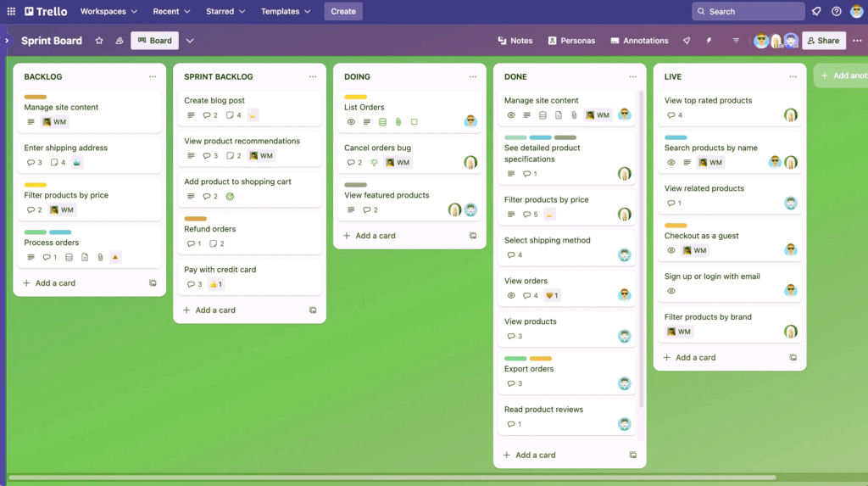
Task: Open the apps grid launcher icon
Action: coord(11,11)
